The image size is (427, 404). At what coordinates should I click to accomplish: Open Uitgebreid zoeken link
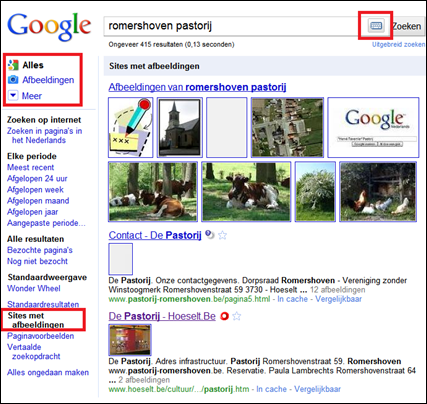(399, 45)
